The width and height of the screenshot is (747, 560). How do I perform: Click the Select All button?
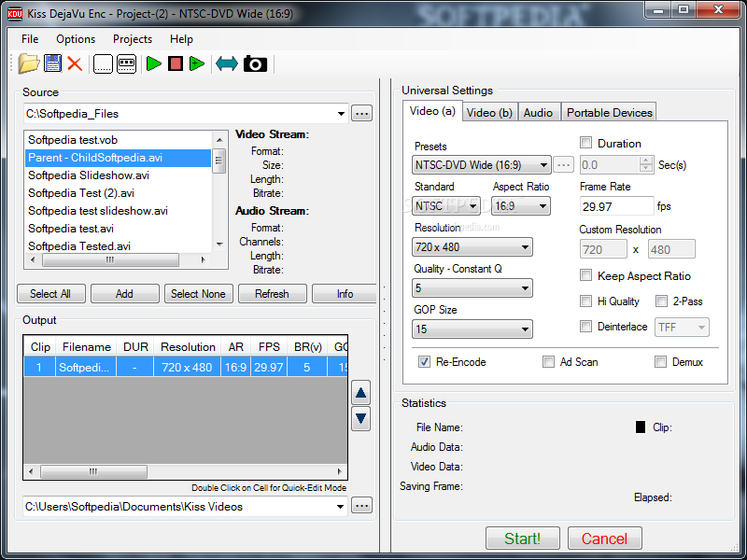tap(50, 294)
